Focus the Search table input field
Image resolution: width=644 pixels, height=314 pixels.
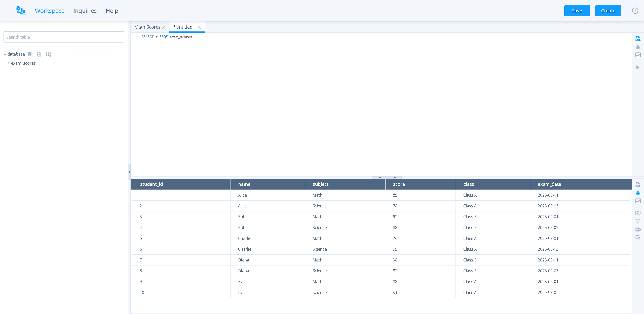pos(64,37)
